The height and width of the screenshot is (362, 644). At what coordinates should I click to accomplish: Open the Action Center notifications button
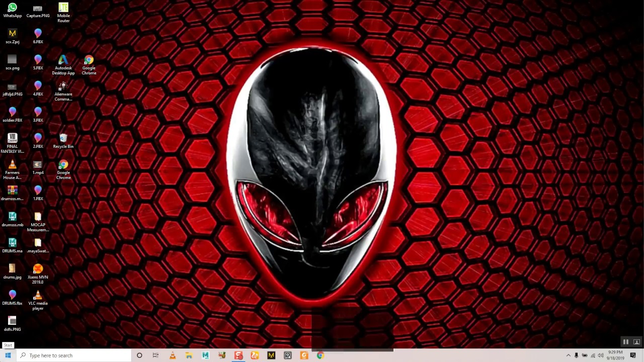pyautogui.click(x=633, y=355)
